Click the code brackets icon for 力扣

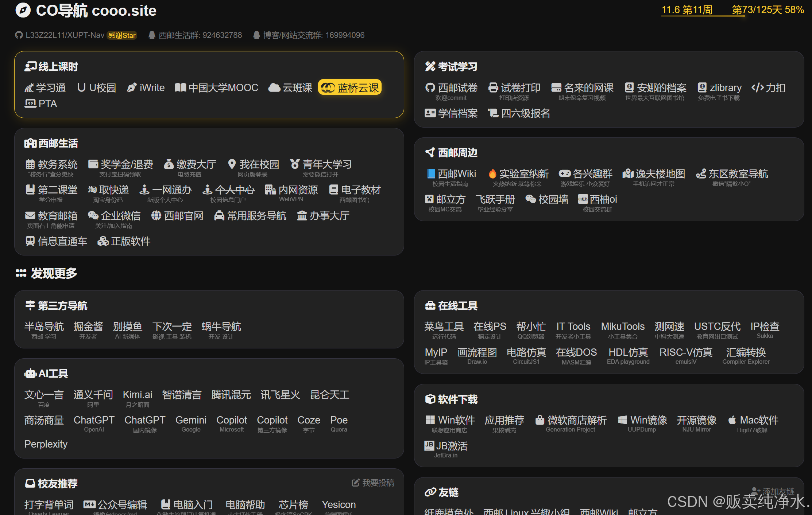pos(757,88)
